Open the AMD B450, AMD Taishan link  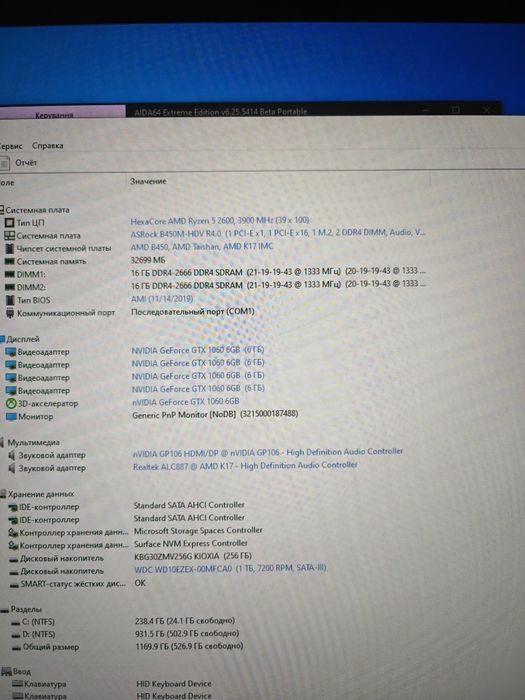tap(202, 246)
